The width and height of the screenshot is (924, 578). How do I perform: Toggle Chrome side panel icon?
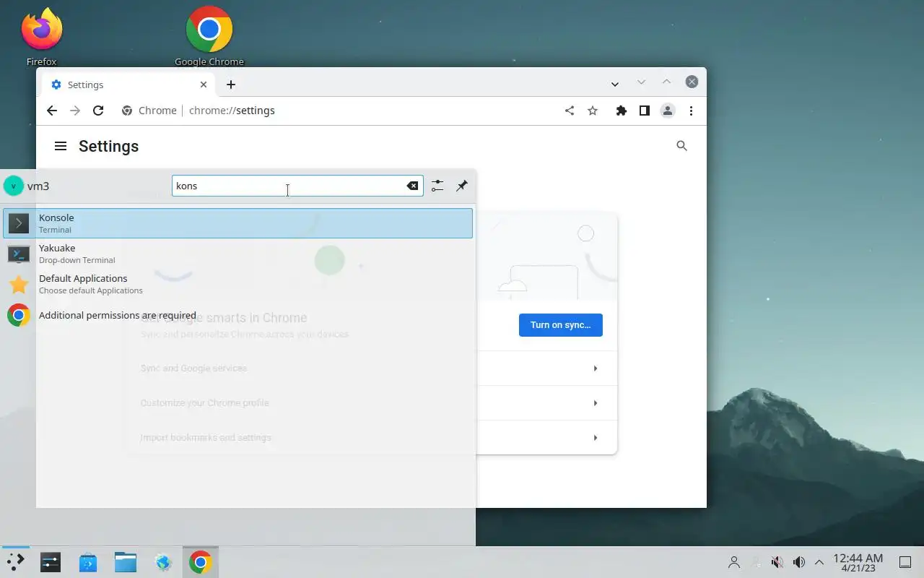(644, 111)
